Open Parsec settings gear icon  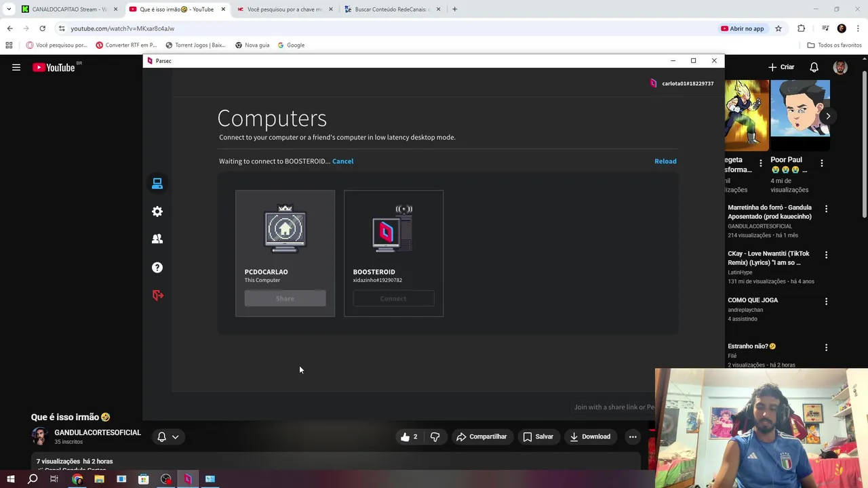[x=157, y=211]
